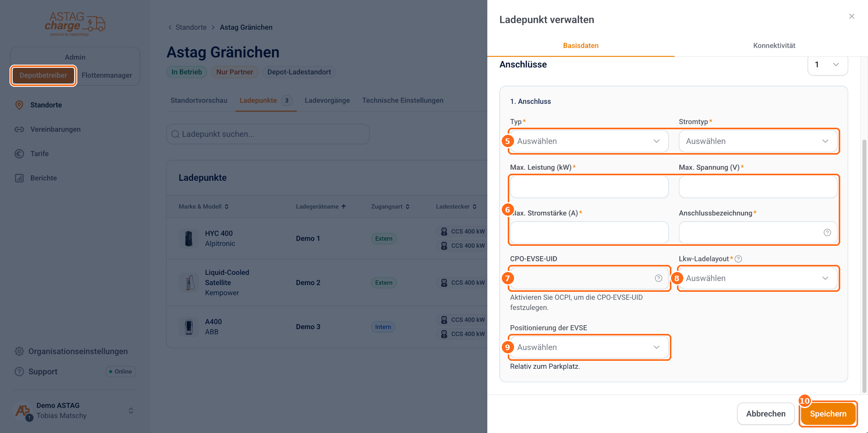This screenshot has width=868, height=433.
Task: Click the panel's vertical scrollbar
Action: point(864,266)
